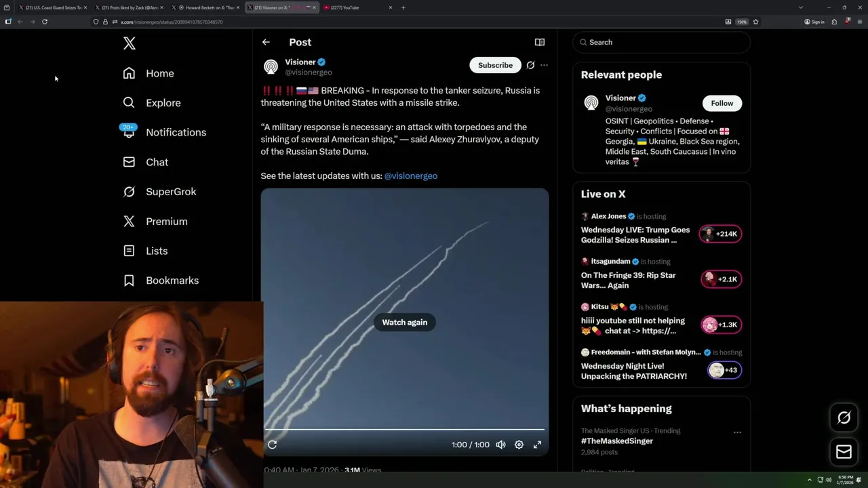Open reader view icon next to Post header
This screenshot has height=488, width=868.
[x=540, y=42]
